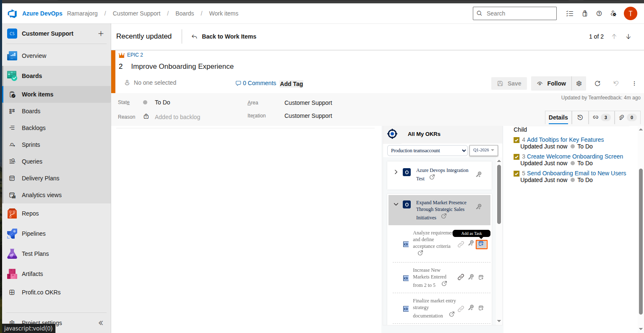Open external link for Azure Devops Integration Test
The width and height of the screenshot is (644, 333).
pyautogui.click(x=432, y=177)
